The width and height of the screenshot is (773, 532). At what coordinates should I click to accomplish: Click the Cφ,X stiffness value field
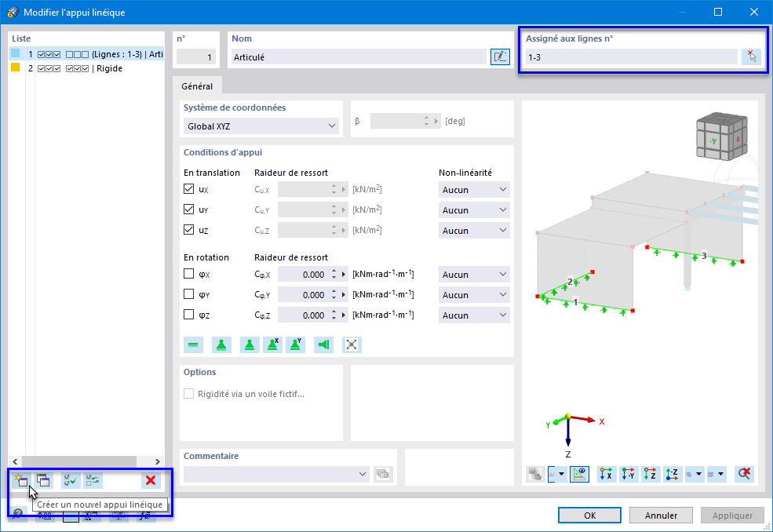(x=303, y=275)
